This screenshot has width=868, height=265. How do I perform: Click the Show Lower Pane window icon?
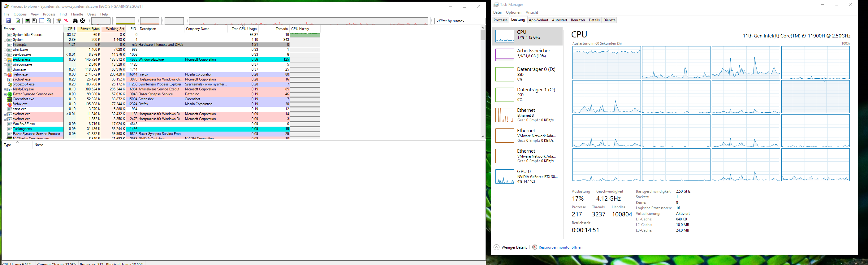(42, 21)
